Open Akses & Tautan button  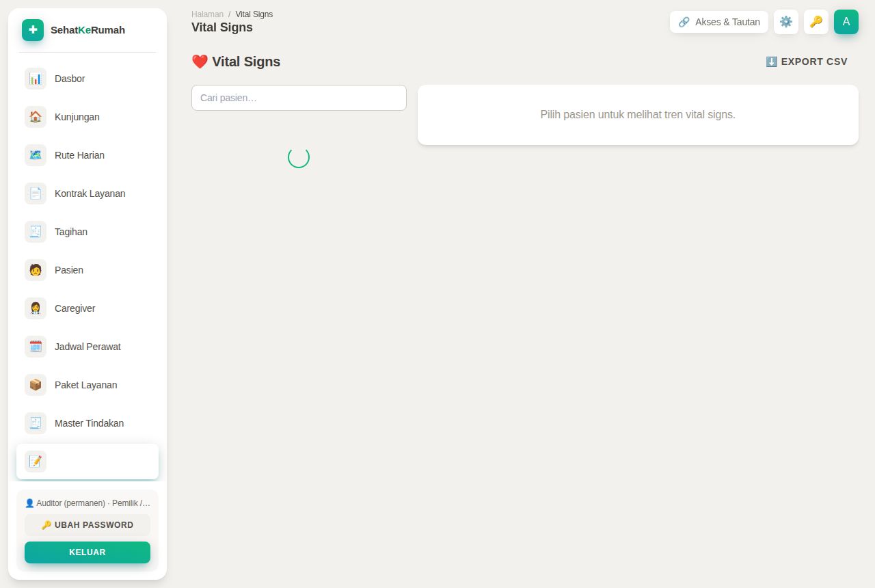tap(719, 22)
